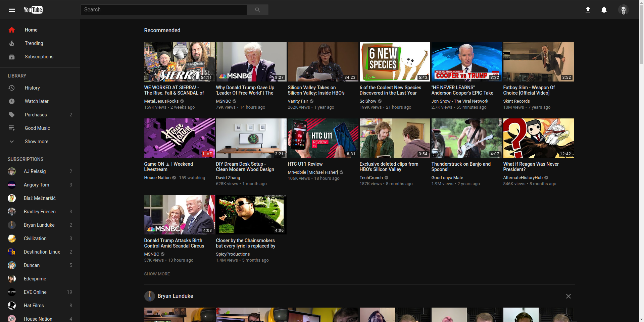Screen dimensions: 644x322
Task: Open 'Donald Trump Attacks Birth Control' title
Action: point(174,243)
